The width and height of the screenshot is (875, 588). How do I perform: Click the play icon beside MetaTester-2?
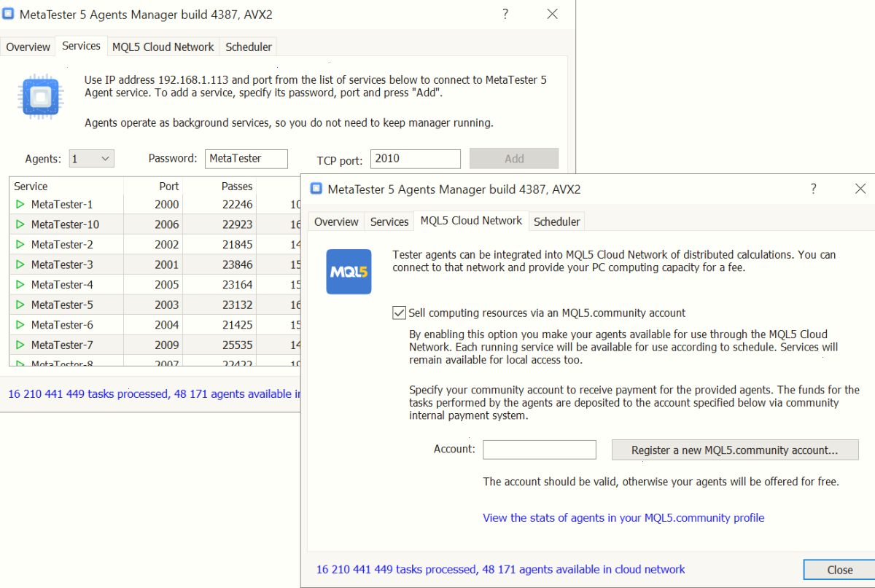click(x=20, y=245)
